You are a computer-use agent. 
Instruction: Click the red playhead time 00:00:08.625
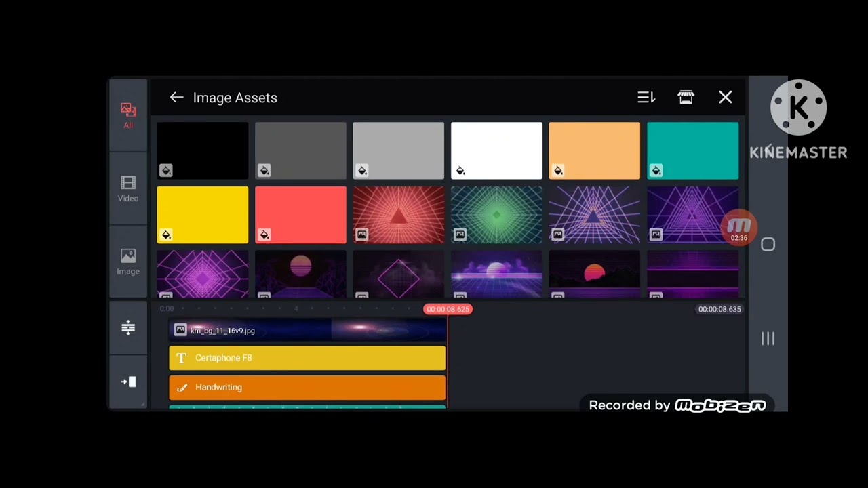(x=448, y=309)
